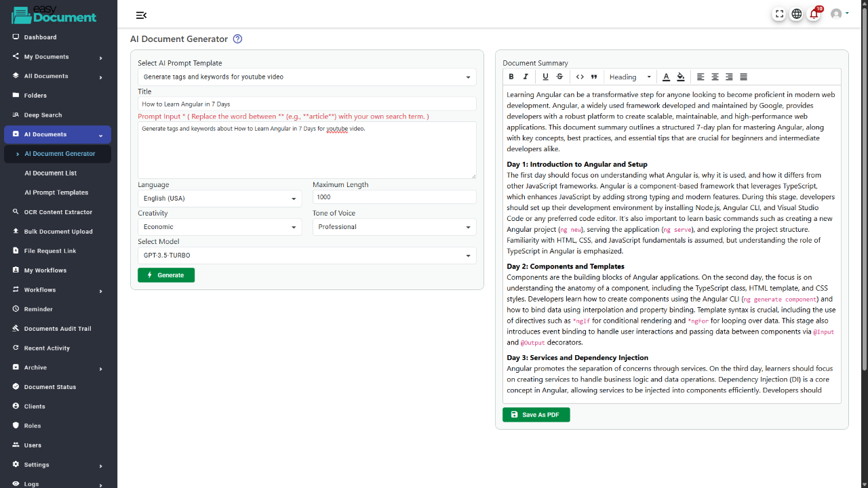Toggle underline formatting in the editor
This screenshot has height=488, width=868.
click(545, 77)
